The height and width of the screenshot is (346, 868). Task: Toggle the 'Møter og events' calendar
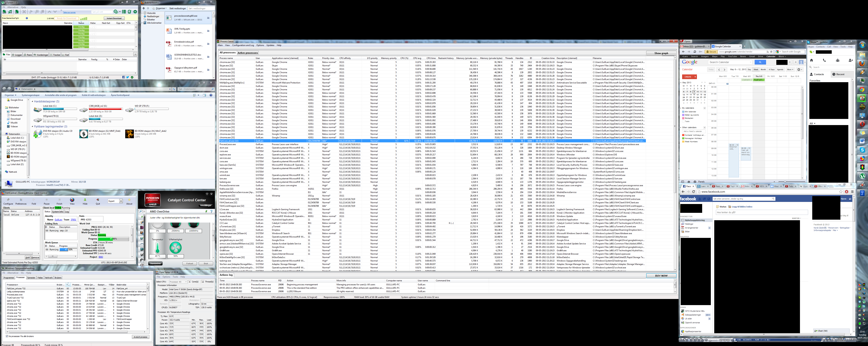coord(683,115)
